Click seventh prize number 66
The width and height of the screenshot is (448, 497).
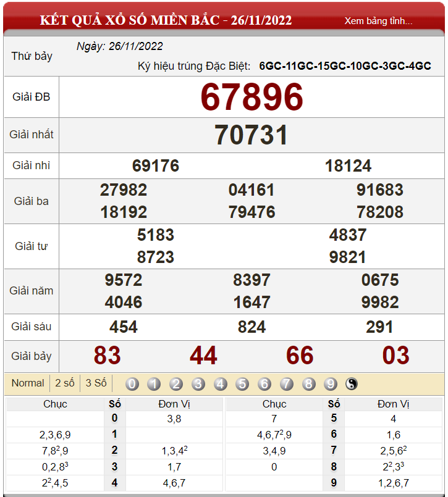click(x=300, y=355)
